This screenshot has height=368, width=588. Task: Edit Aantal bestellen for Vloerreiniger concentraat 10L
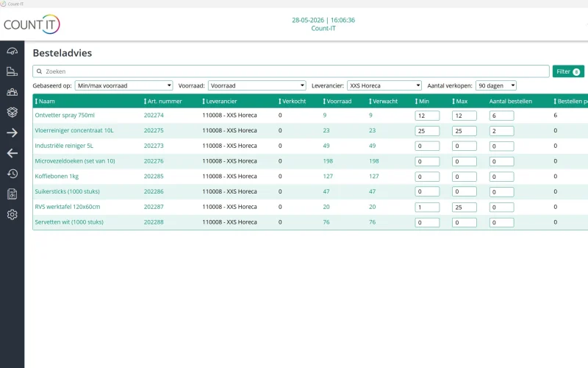501,131
